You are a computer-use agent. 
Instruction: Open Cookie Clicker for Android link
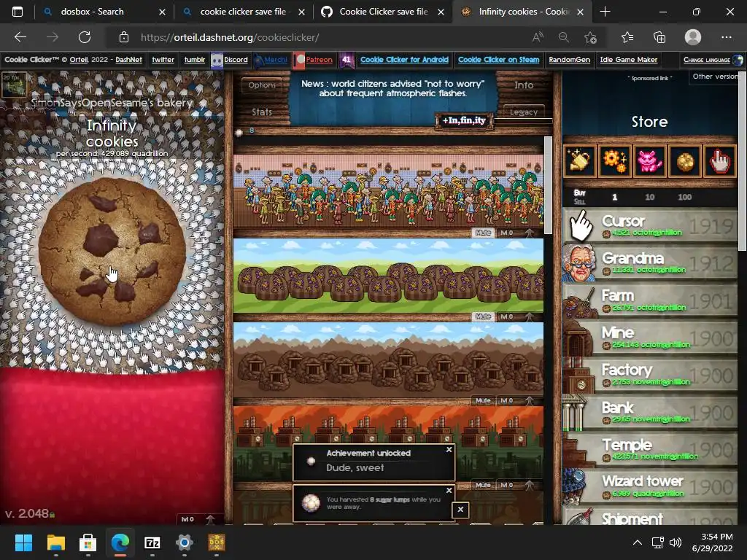click(x=404, y=60)
